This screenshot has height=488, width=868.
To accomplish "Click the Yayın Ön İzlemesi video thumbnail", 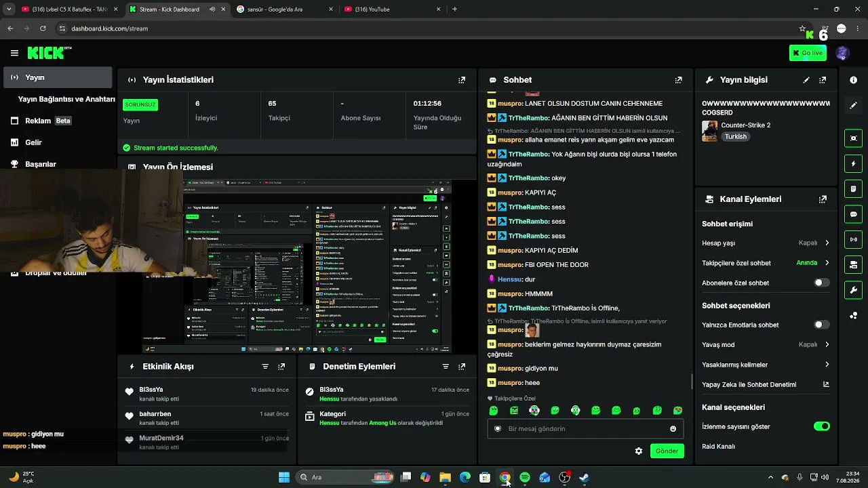I will pos(297,266).
